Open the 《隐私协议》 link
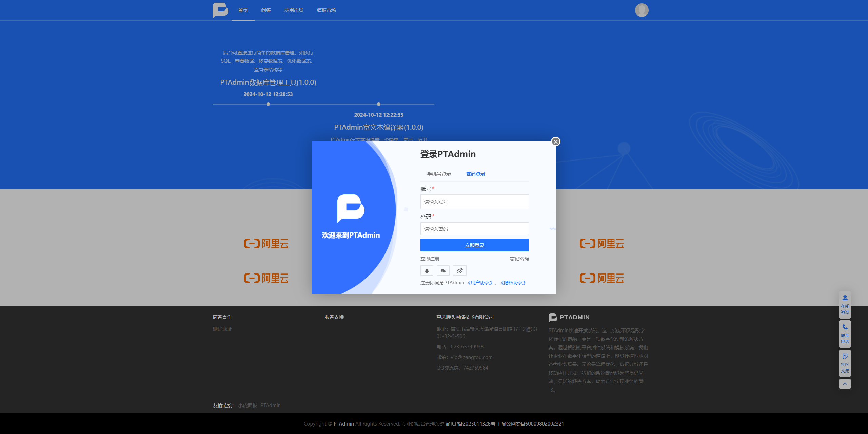Viewport: 868px width, 434px height. (x=513, y=283)
